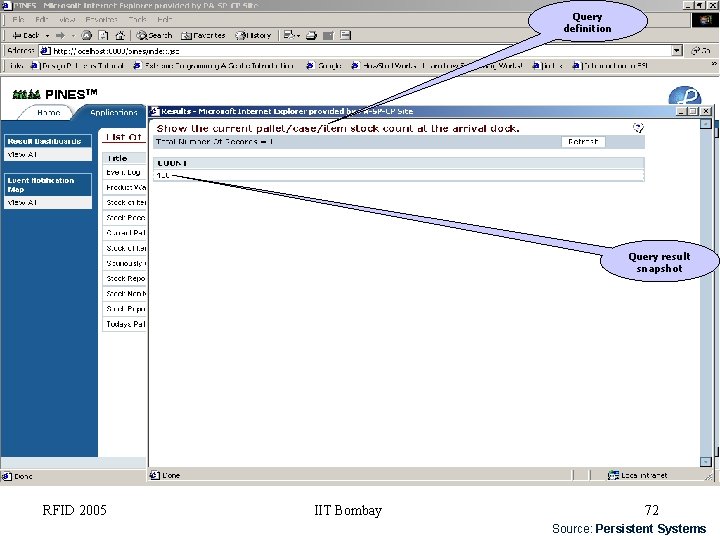Open the Current Pal... row in the list
The image size is (720, 540).
pyautogui.click(x=124, y=233)
